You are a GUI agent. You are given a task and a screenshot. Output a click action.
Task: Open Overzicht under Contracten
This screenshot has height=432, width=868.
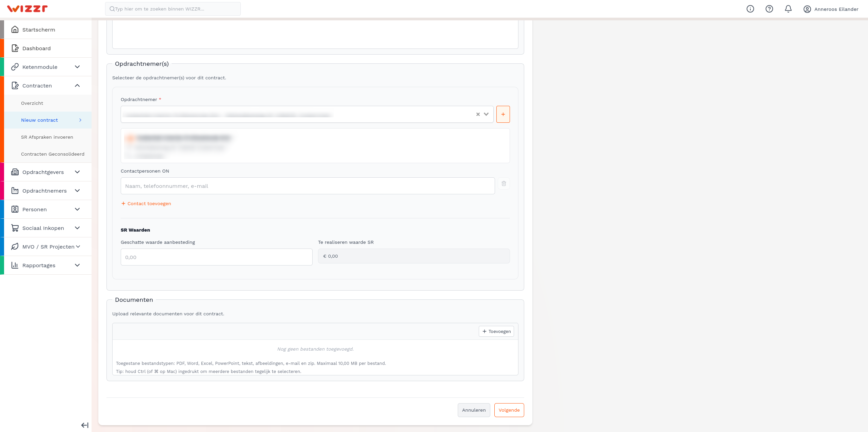click(48, 103)
